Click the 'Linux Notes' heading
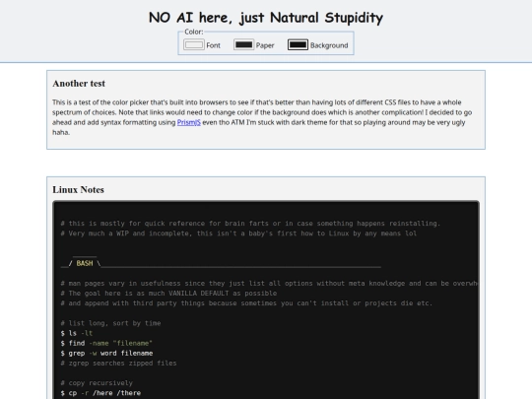The width and height of the screenshot is (532, 399). point(78,190)
